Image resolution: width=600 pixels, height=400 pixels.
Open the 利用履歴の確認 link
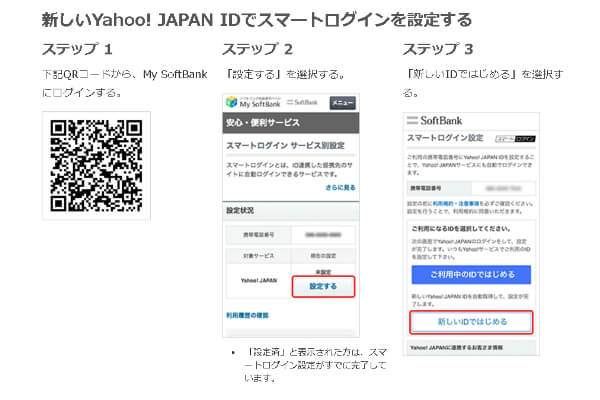247,315
